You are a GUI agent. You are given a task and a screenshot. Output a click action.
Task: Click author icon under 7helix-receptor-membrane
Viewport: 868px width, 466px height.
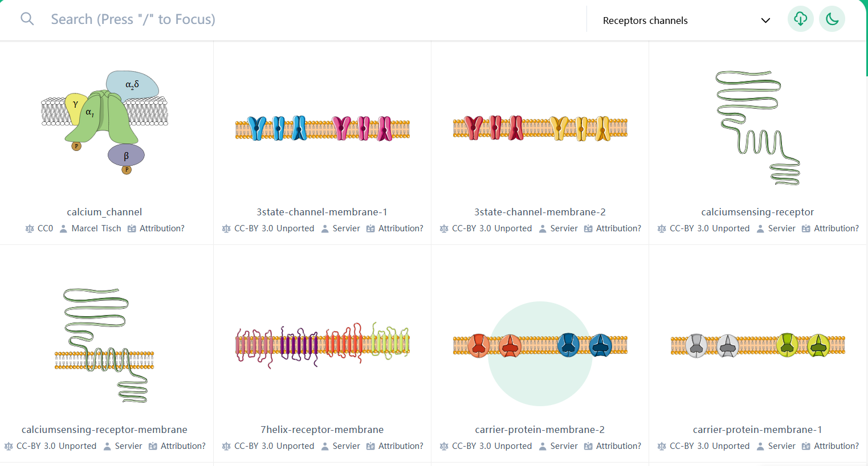325,446
